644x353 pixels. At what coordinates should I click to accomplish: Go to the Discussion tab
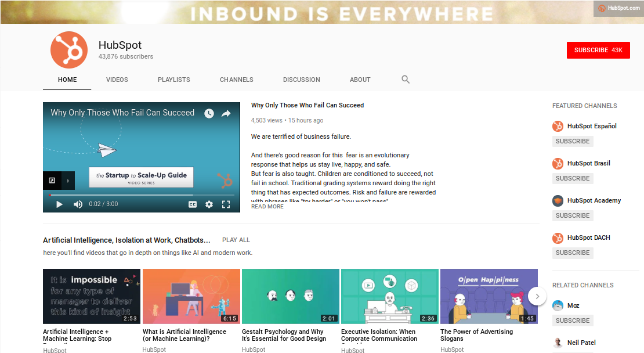(302, 80)
